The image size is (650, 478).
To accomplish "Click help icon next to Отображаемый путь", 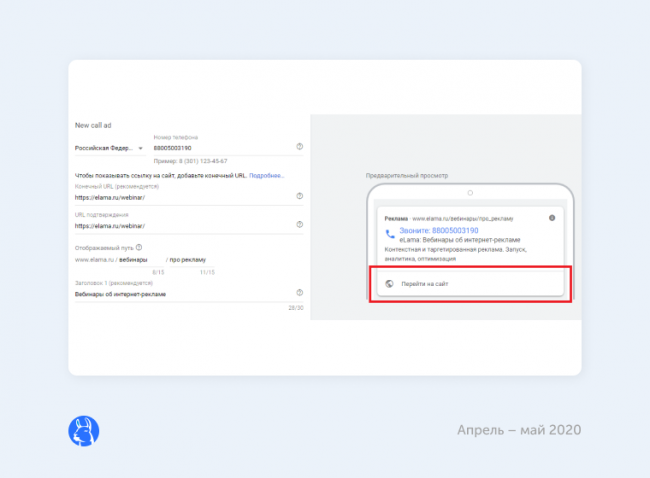I will click(139, 247).
